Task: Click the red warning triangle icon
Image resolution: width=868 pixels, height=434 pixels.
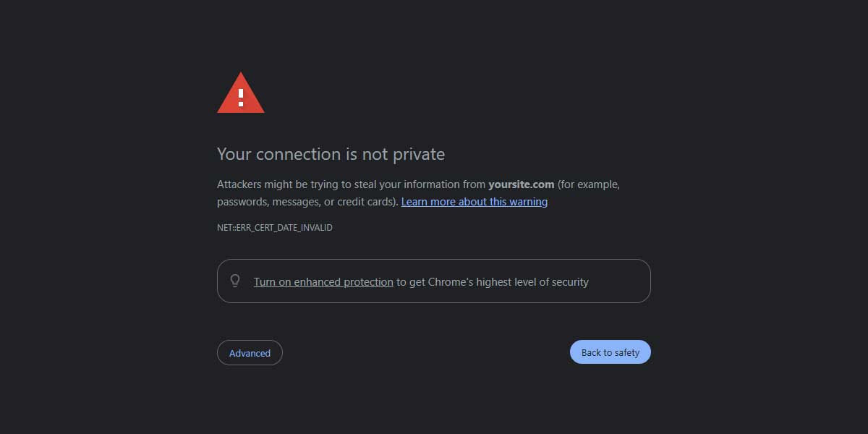Action: [241, 95]
